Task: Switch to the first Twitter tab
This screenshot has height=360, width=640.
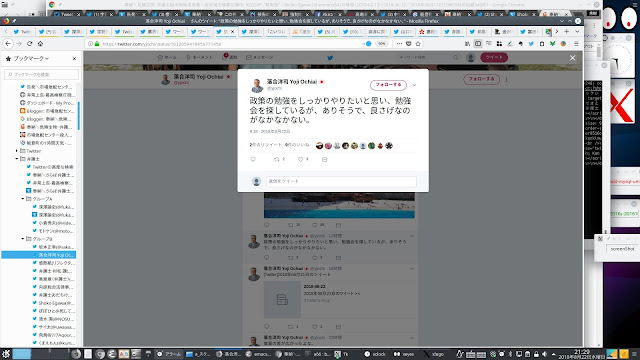Action: coord(22,31)
